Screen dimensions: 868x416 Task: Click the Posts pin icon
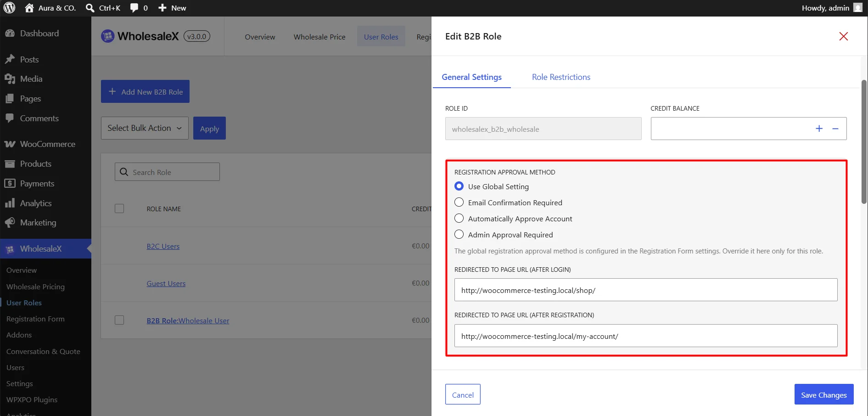(x=10, y=59)
